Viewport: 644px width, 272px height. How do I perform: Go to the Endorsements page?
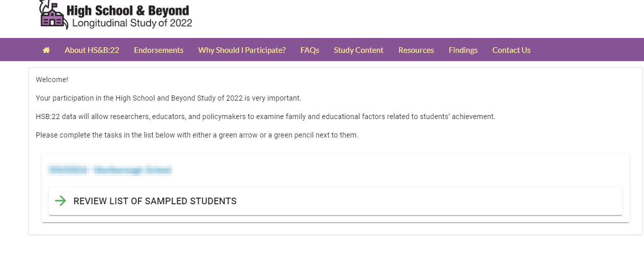(x=159, y=50)
